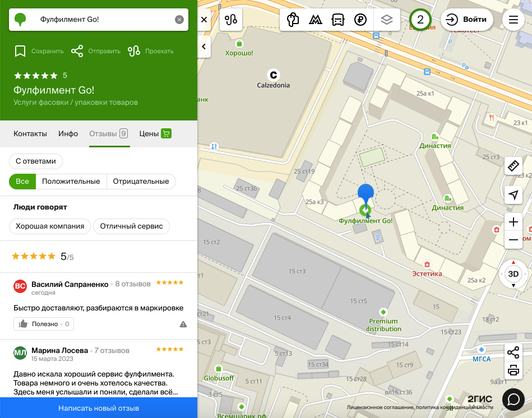
Task: Click the '7 отзывов' count for Марина
Action: click(x=112, y=351)
